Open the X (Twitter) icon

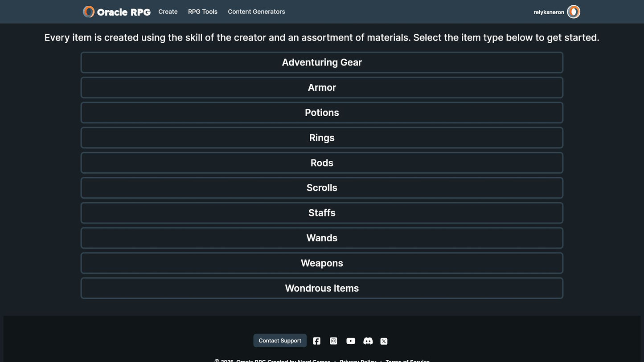pos(384,341)
